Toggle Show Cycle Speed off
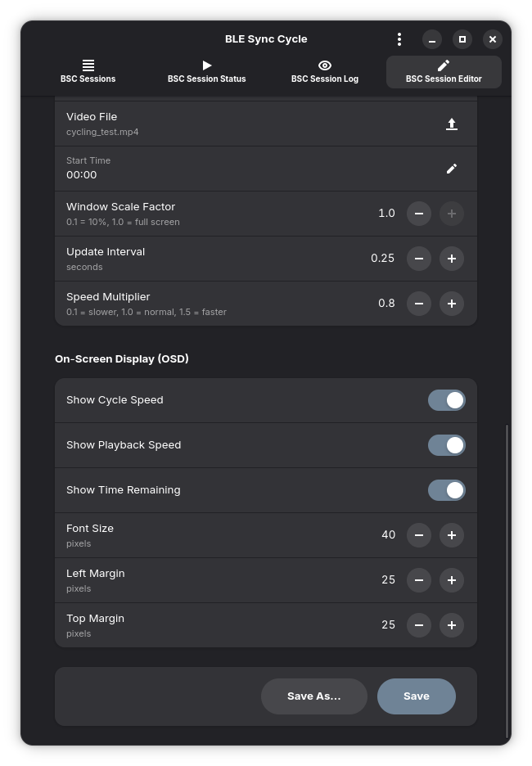Viewport: 532px width, 766px height. pos(446,399)
